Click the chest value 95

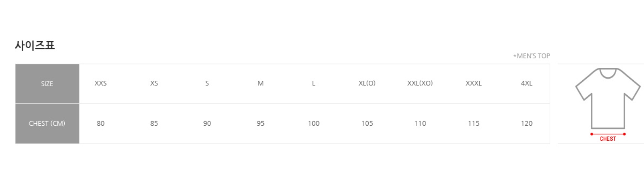[260, 124]
